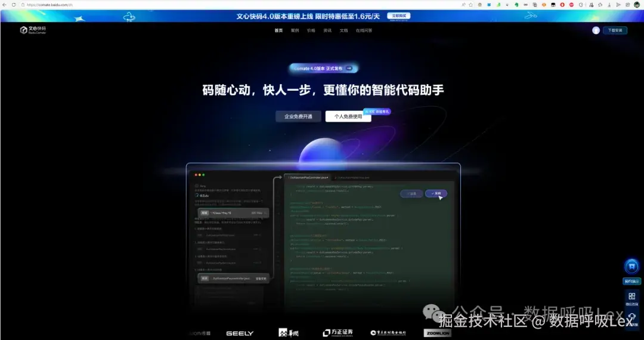Viewport: 644px width, 340px height.
Task: Click the QR code 微信咨询 icon
Action: (x=632, y=296)
